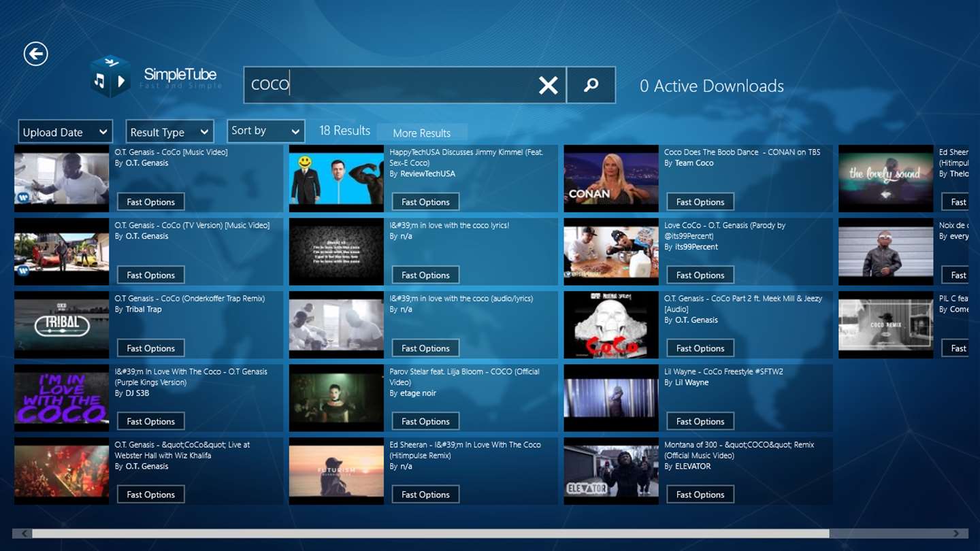Open the ELEVATOR Montana of 300 thumbnail
Image resolution: width=980 pixels, height=551 pixels.
[611, 471]
